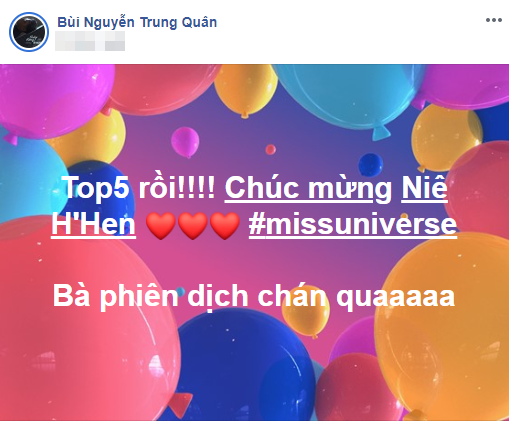Open the Bùi Nguyễn Trung Quân profile name link
Viewport: 509px width, 421px height.
pyautogui.click(x=137, y=22)
